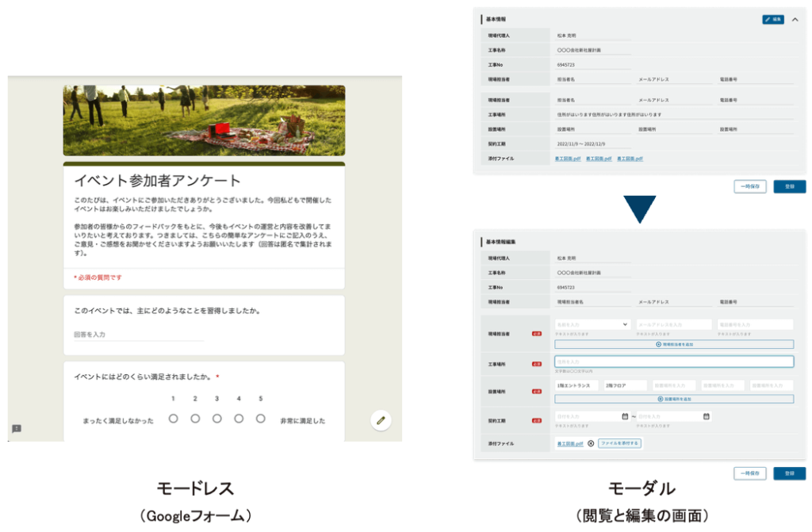The height and width of the screenshot is (532, 812).
Task: Select satisfaction rating 5 radio button
Action: pos(260,419)
